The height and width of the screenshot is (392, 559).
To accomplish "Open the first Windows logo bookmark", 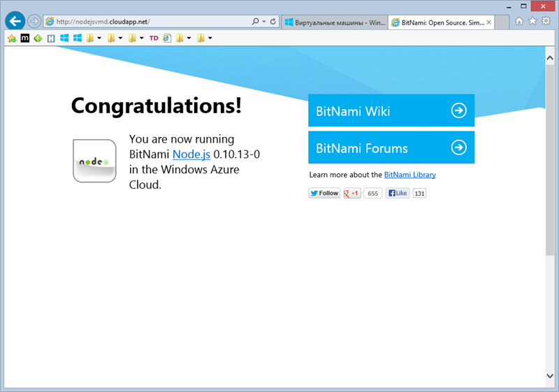I will point(64,38).
